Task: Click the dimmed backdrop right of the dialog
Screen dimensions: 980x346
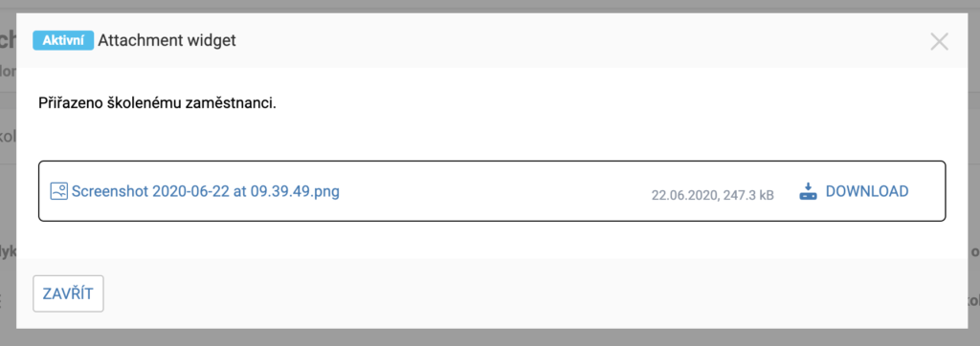Action: (973, 187)
